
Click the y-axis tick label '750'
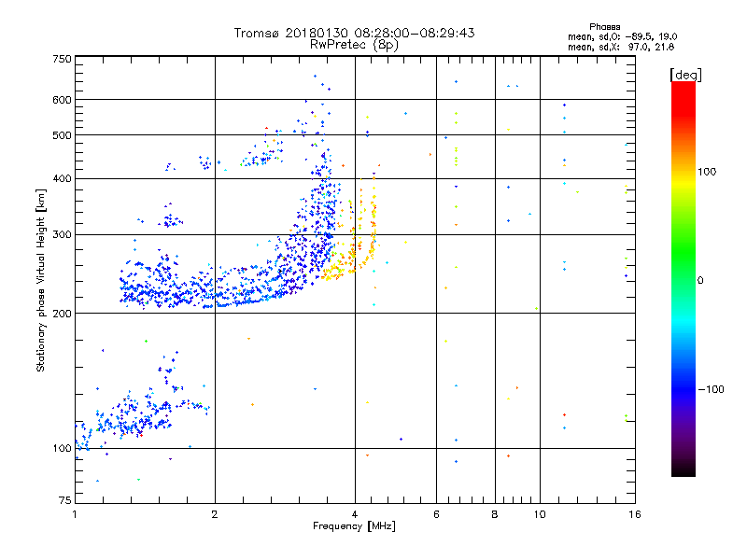click(x=62, y=59)
